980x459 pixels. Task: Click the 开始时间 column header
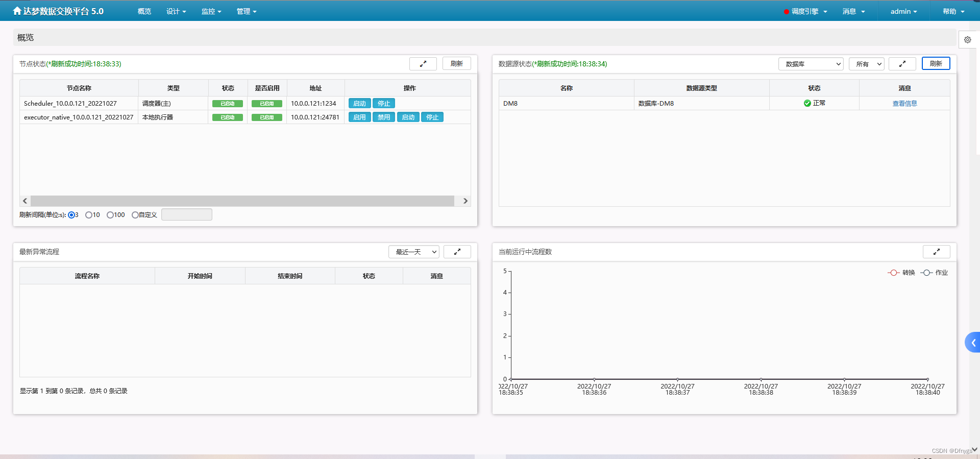coord(200,276)
